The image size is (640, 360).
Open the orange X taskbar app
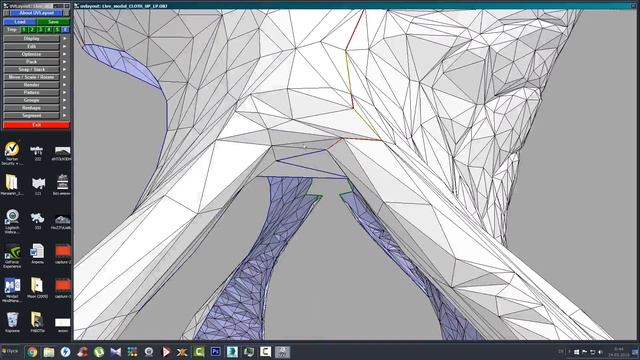182,352
